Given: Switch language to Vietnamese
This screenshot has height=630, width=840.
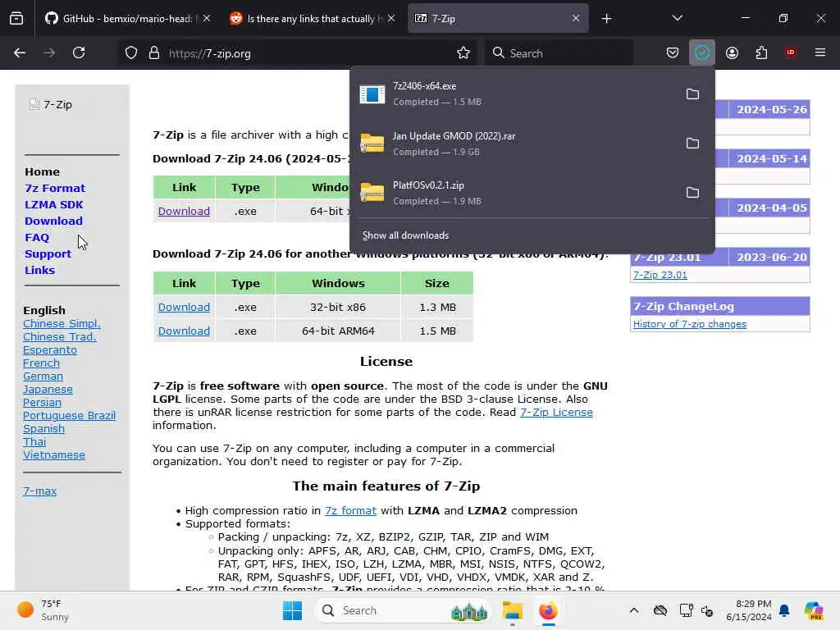Looking at the screenshot, I should click(53, 454).
